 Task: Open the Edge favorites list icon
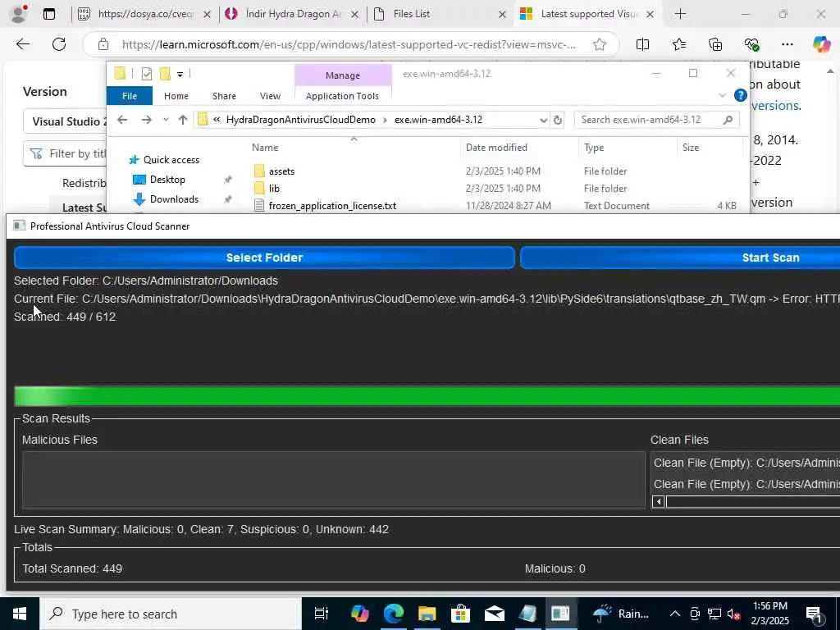click(678, 44)
